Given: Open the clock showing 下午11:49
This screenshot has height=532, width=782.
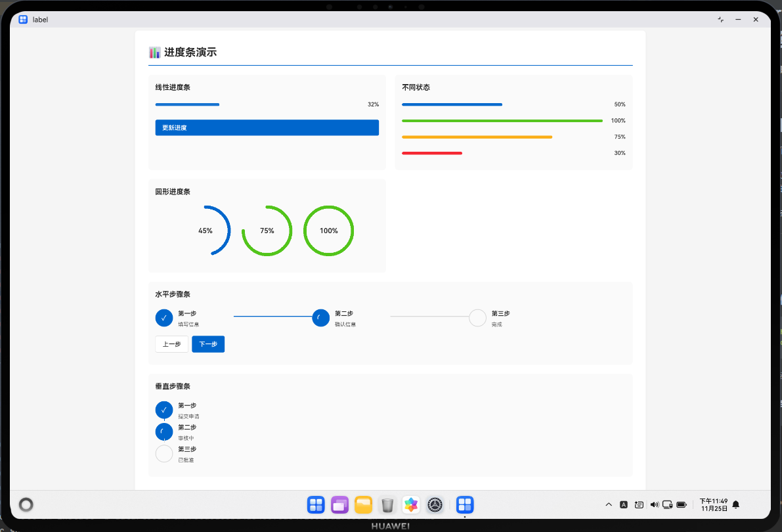Looking at the screenshot, I should [714, 504].
